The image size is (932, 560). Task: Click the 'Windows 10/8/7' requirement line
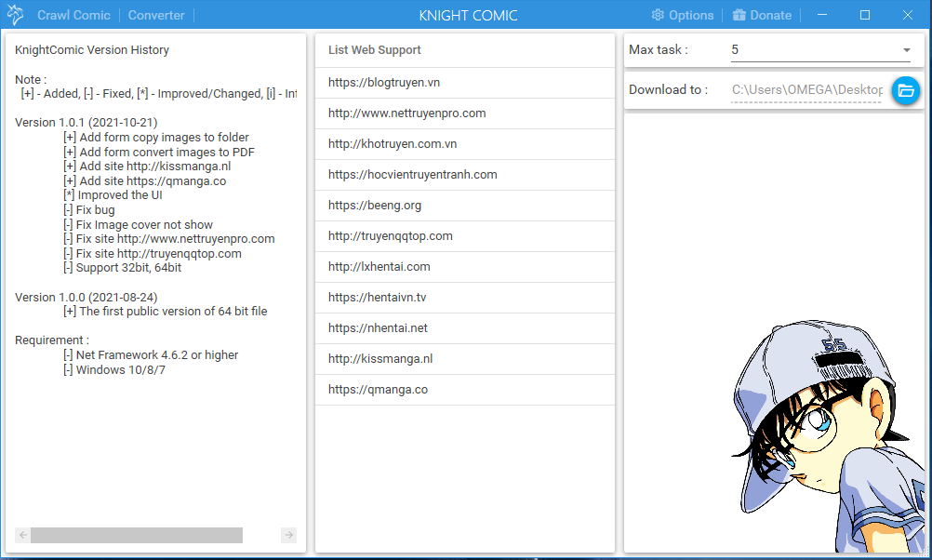coord(114,369)
